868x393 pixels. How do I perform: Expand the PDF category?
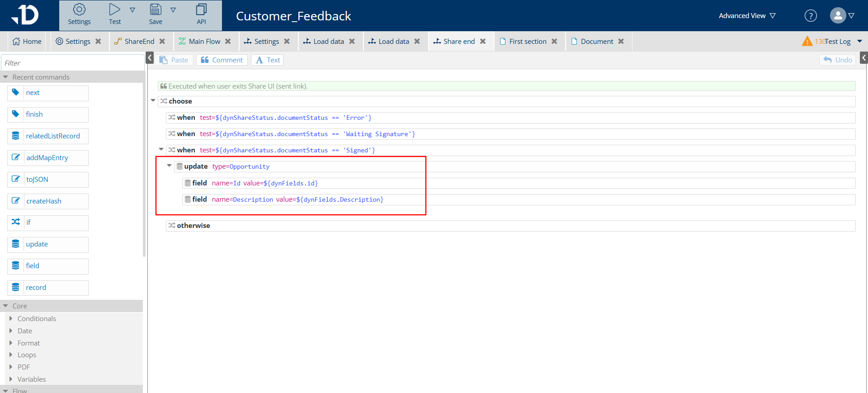pyautogui.click(x=11, y=367)
